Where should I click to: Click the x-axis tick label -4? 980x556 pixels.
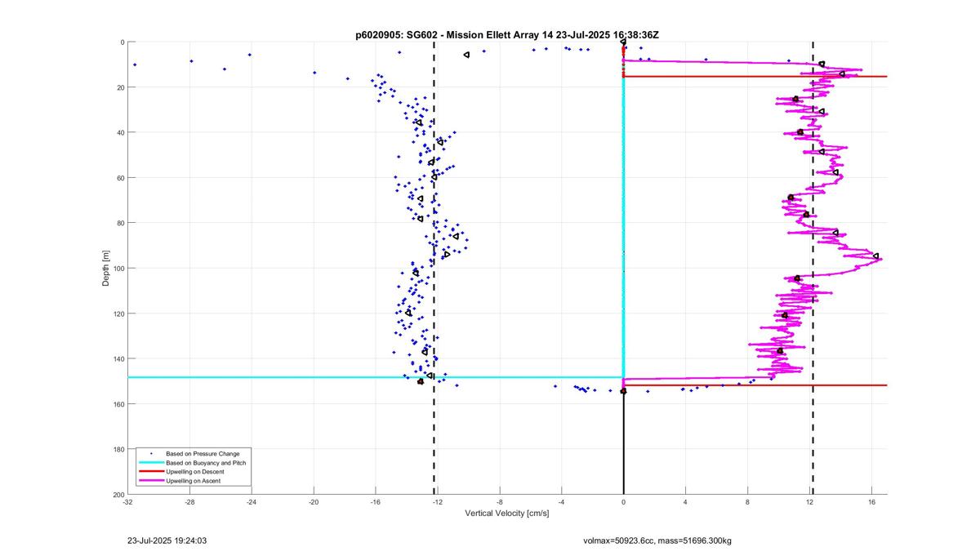pyautogui.click(x=562, y=502)
